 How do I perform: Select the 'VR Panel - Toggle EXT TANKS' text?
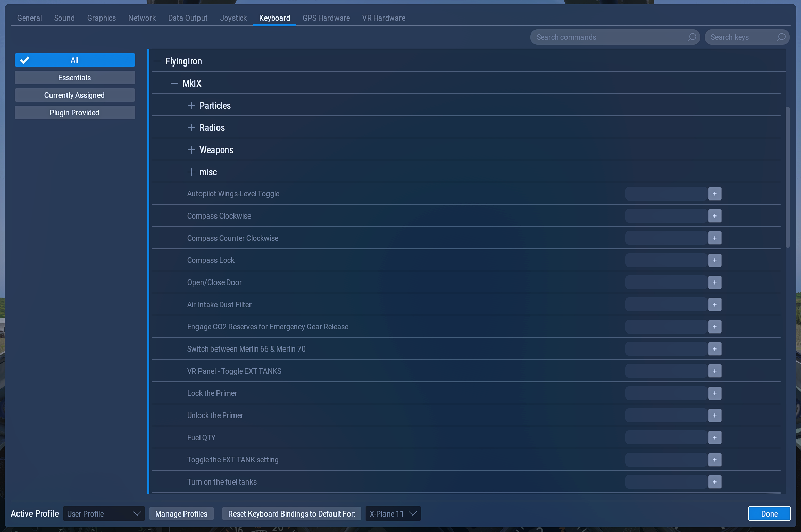click(x=235, y=371)
